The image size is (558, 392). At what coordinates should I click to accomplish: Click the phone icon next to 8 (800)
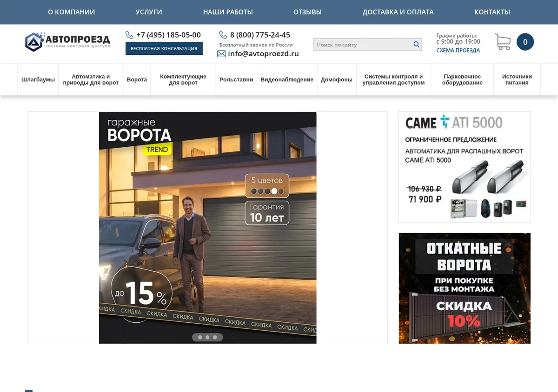coord(223,35)
